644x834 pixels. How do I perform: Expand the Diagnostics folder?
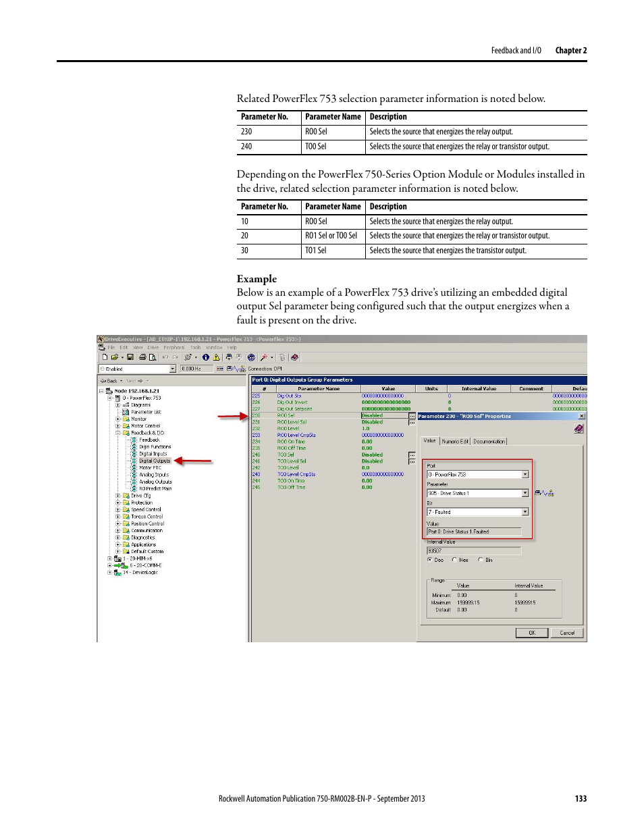coord(118,538)
